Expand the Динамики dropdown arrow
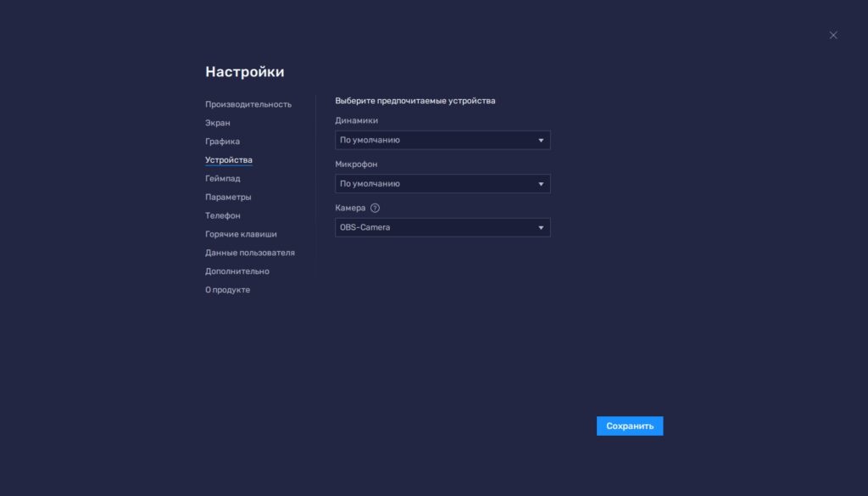 [x=541, y=140]
